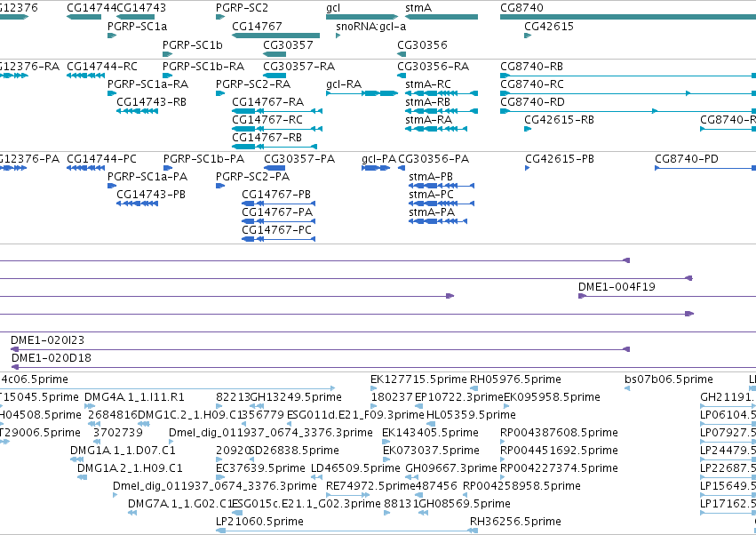756x535 pixels.
Task: Select the DMG4A.1_1.I11.R1 label
Action: click(x=134, y=397)
